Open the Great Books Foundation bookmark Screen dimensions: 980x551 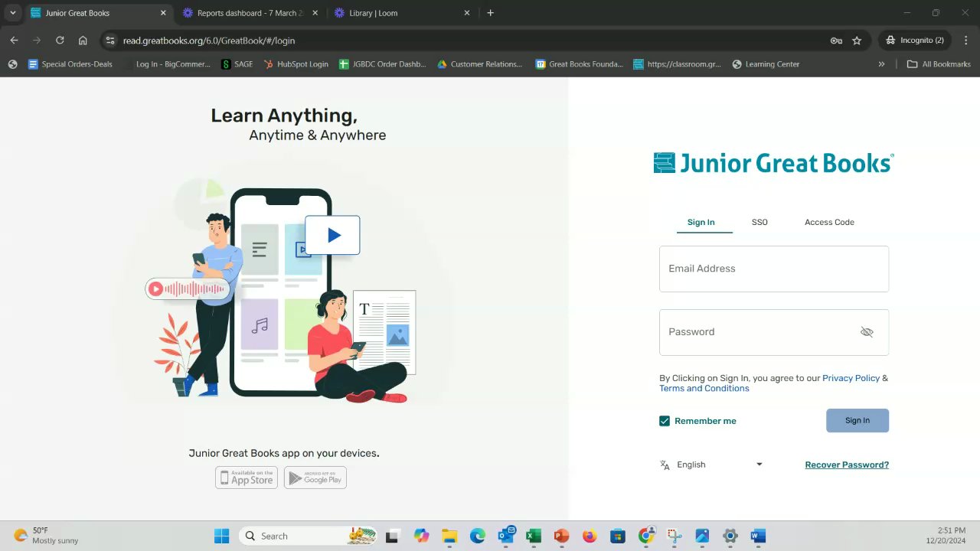(579, 64)
